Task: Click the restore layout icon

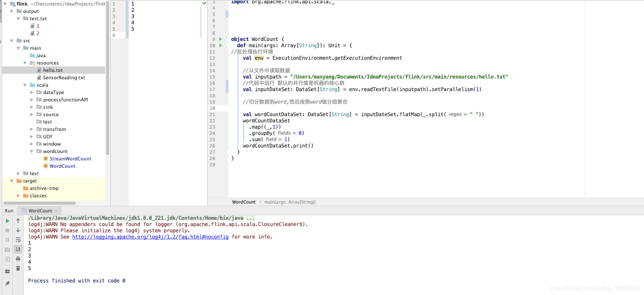Action: tap(7, 271)
